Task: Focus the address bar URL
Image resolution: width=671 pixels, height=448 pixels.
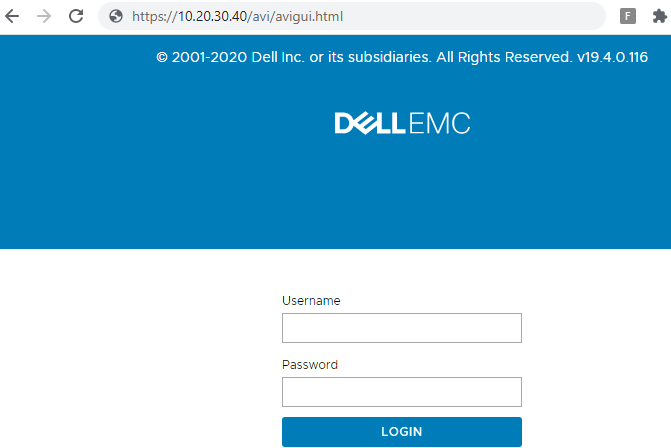Action: (350, 16)
